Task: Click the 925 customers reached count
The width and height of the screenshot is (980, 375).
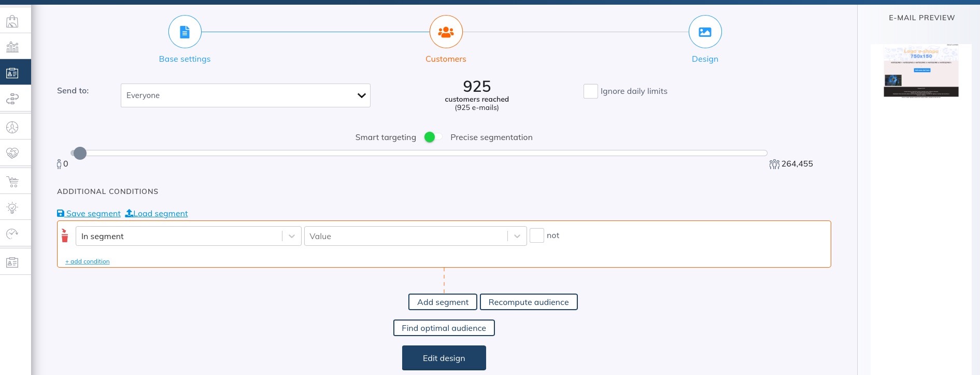Action: pyautogui.click(x=477, y=86)
